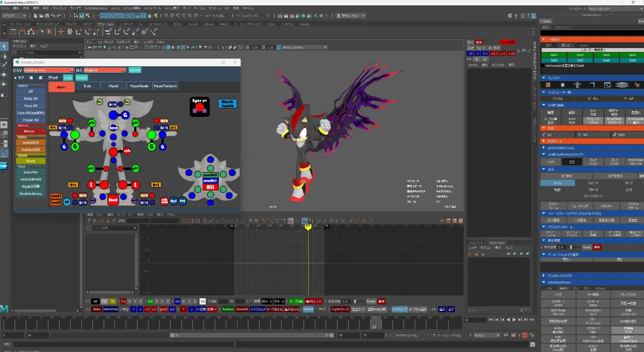Open the humanoid character window icon

coord(577,85)
